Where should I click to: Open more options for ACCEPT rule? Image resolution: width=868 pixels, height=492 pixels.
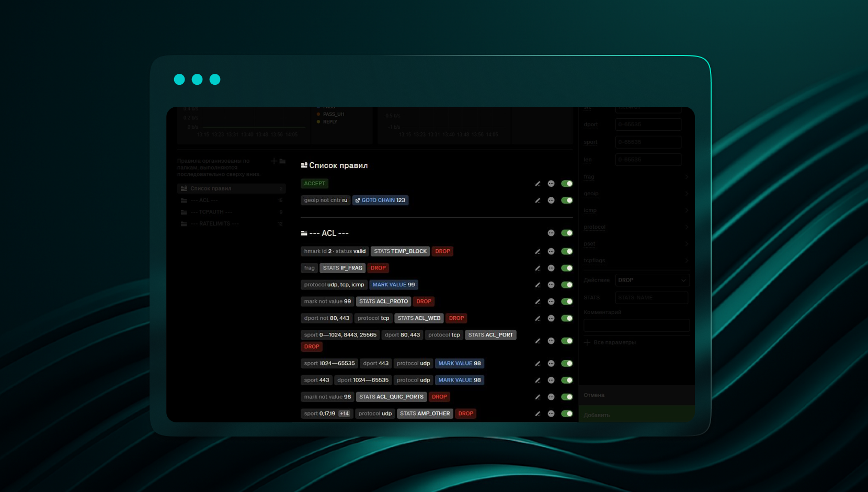[551, 184]
